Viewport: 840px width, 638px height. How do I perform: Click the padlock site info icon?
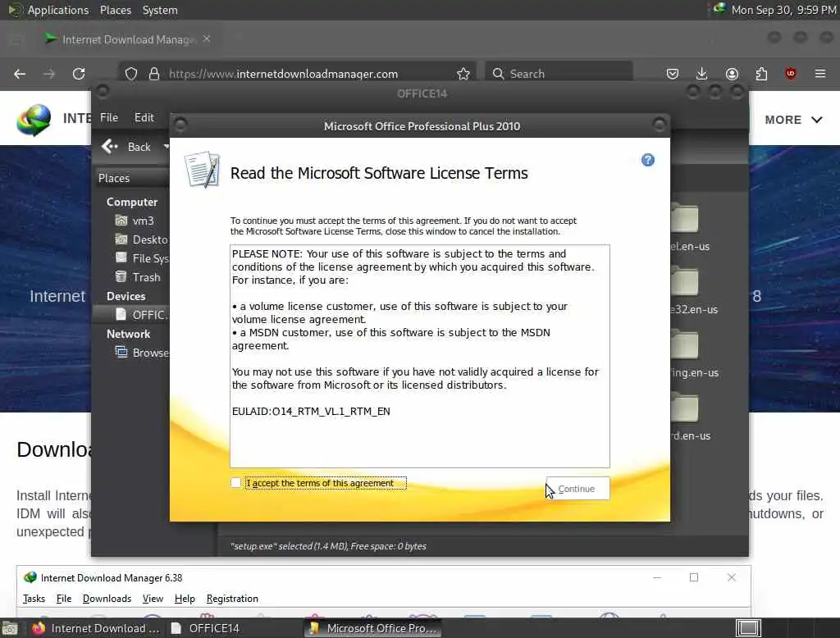[x=154, y=74]
